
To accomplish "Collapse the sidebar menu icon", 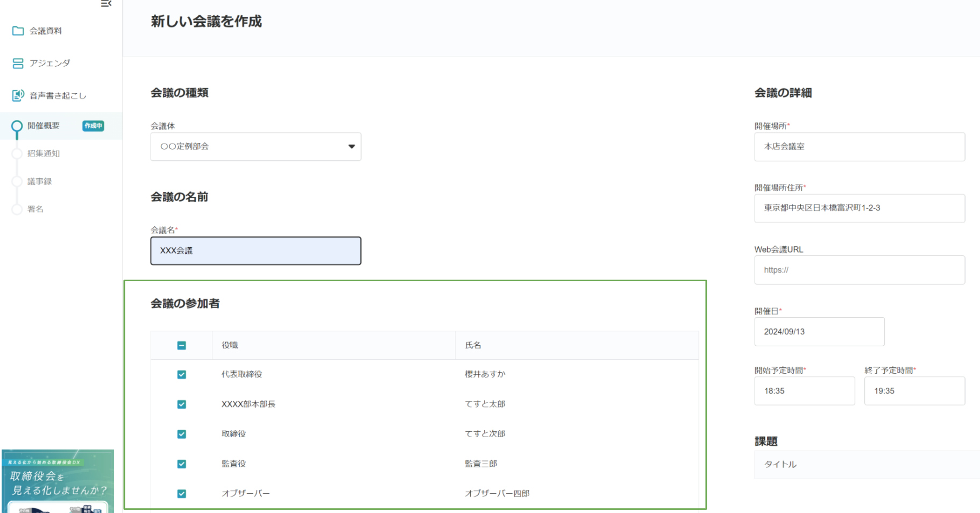I will pyautogui.click(x=106, y=4).
